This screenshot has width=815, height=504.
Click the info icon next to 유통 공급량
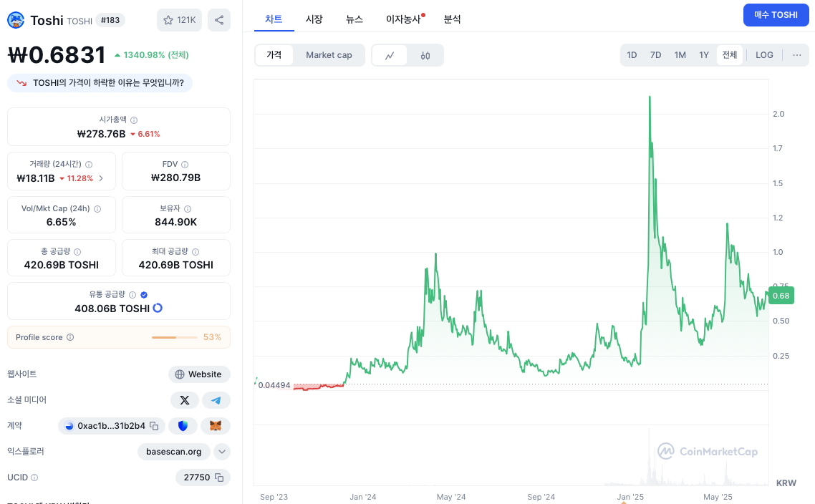tap(132, 295)
